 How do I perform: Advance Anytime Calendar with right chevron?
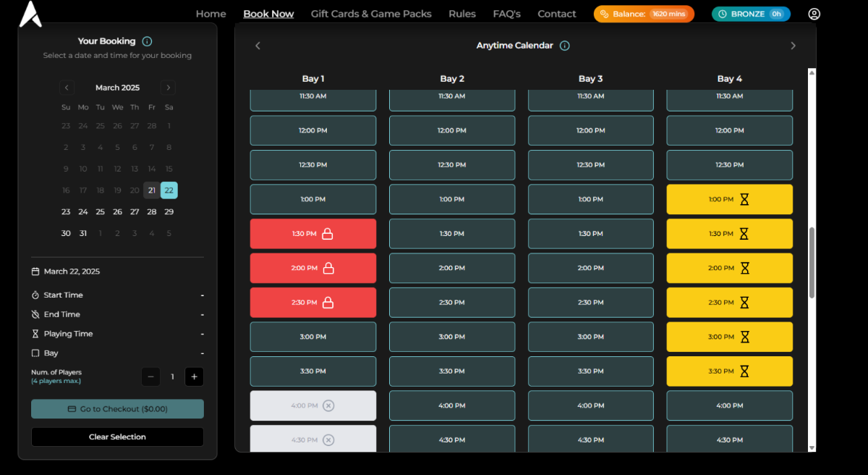coord(793,46)
